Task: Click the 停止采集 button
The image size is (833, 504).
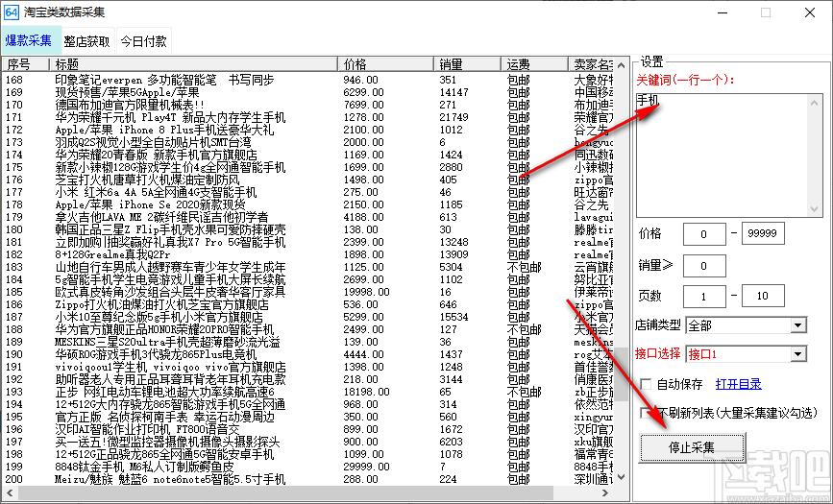Action: (x=692, y=447)
